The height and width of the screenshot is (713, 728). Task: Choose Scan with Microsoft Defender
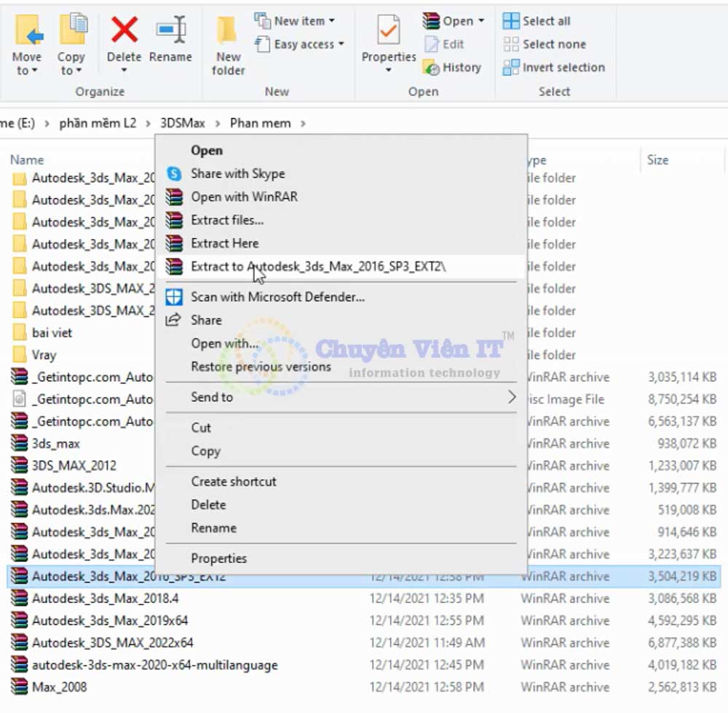[277, 296]
